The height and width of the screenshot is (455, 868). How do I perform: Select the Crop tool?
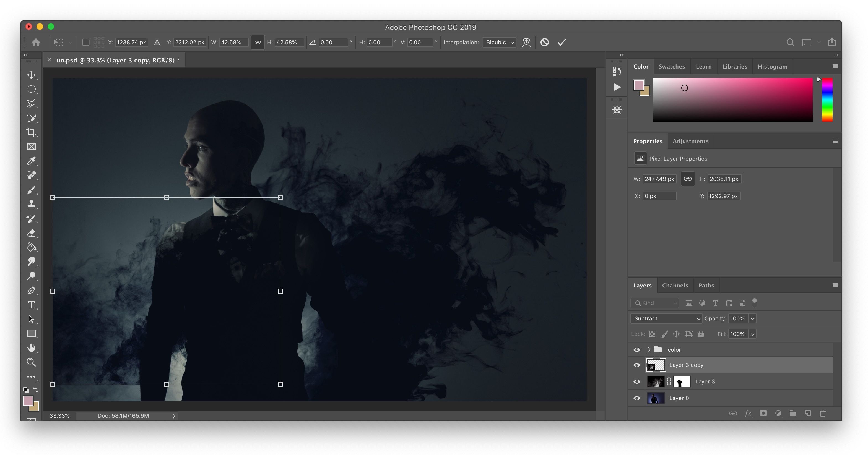(32, 132)
